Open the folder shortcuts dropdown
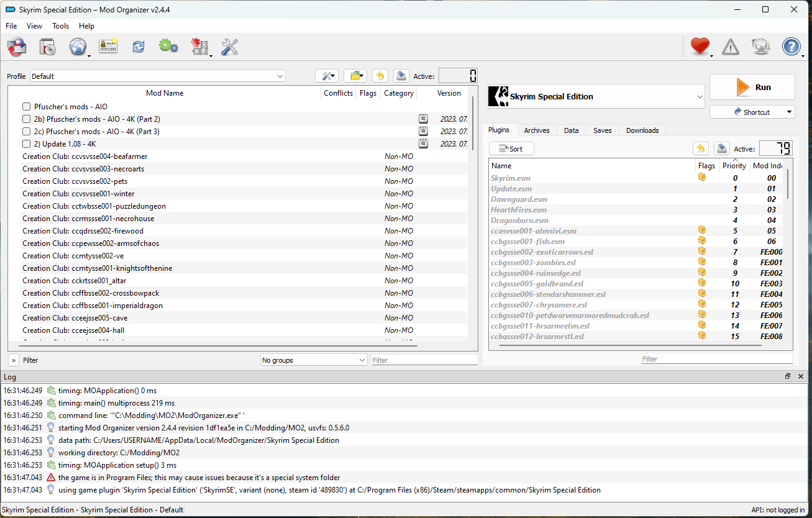Screen dimensions: 812x518 pyautogui.click(x=355, y=76)
